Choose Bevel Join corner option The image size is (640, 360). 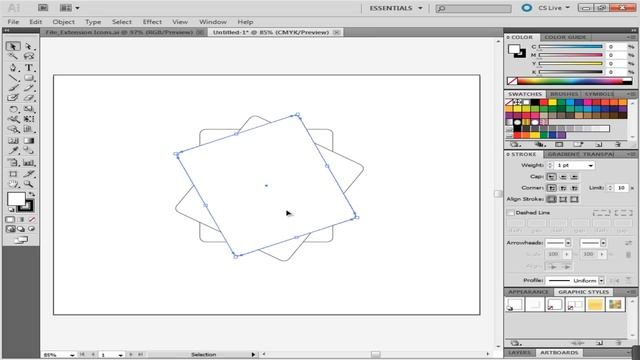(x=574, y=188)
